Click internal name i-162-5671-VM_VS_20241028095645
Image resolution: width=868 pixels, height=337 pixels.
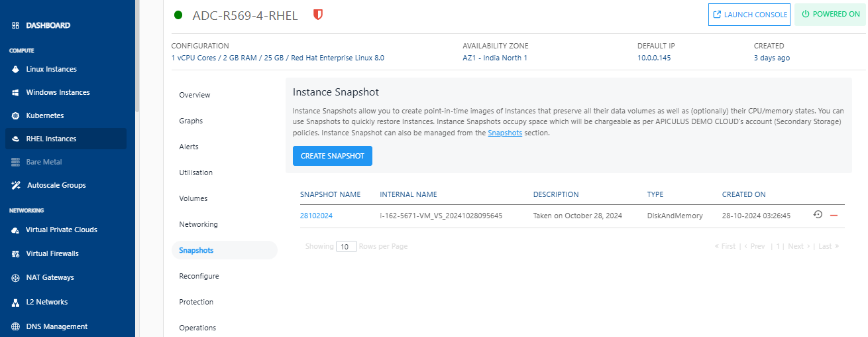(441, 216)
